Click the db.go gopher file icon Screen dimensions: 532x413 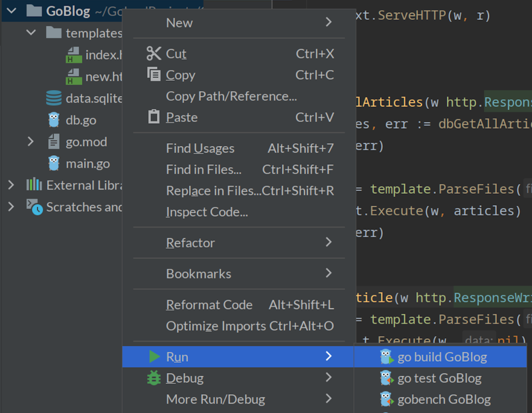coord(54,120)
